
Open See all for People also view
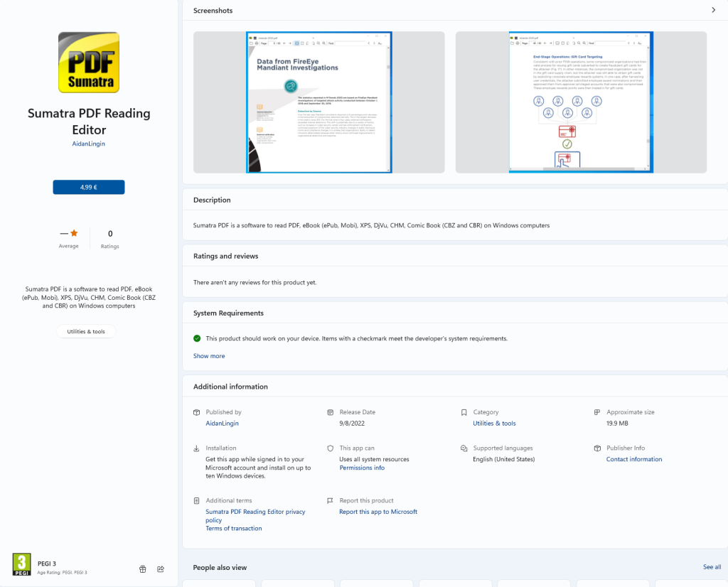tap(712, 567)
